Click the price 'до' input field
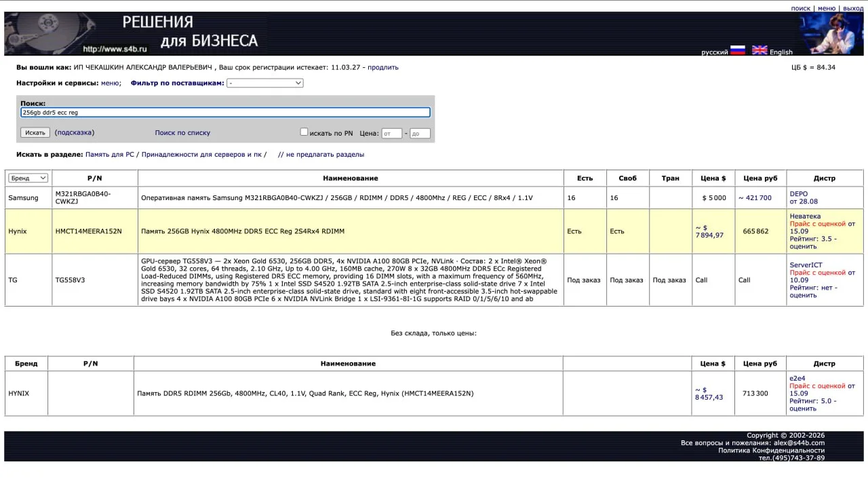 coord(420,134)
